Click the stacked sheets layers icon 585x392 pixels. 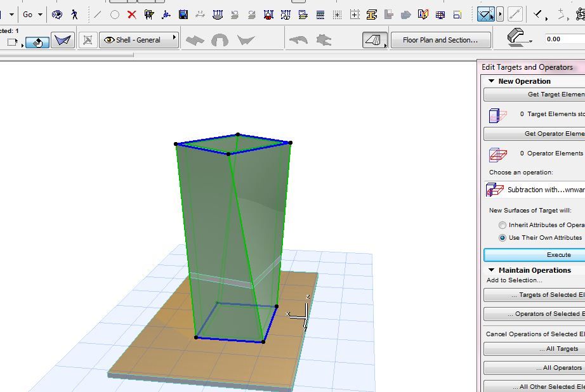[x=303, y=15]
